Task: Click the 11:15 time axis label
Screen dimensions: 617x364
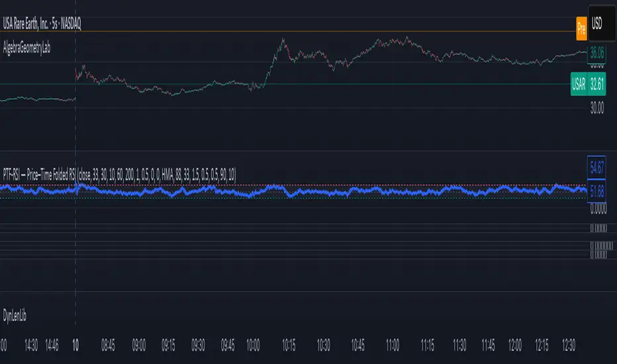Action: click(x=428, y=345)
